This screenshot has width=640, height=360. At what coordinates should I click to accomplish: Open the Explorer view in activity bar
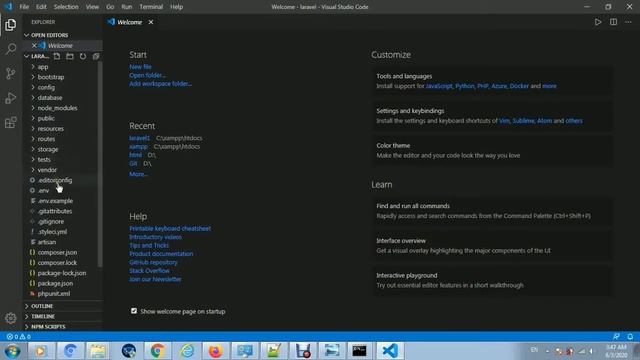[x=11, y=25]
